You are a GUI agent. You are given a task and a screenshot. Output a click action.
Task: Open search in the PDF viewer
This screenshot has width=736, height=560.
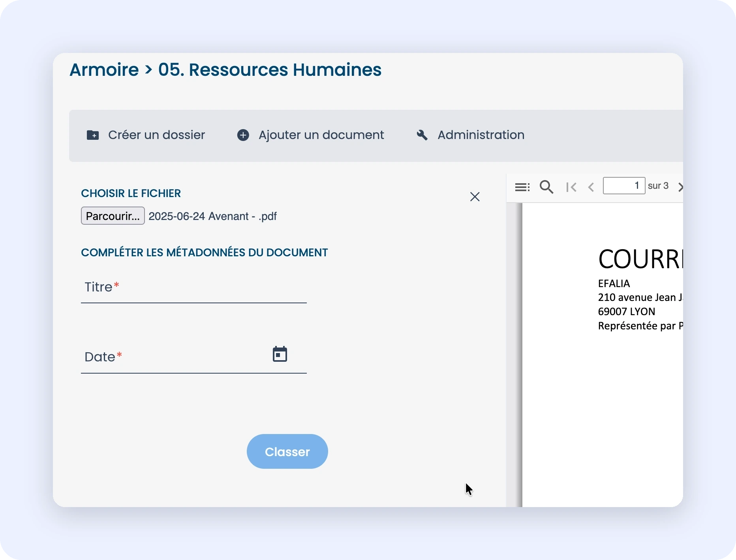click(546, 187)
